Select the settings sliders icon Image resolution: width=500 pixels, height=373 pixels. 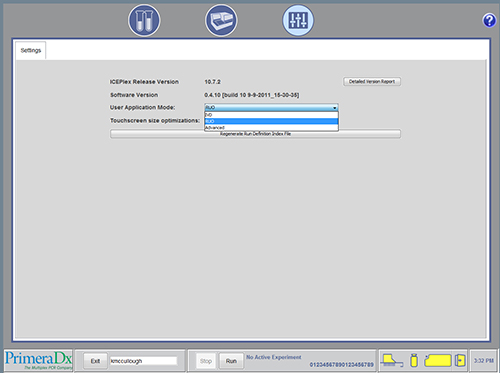pyautogui.click(x=298, y=20)
